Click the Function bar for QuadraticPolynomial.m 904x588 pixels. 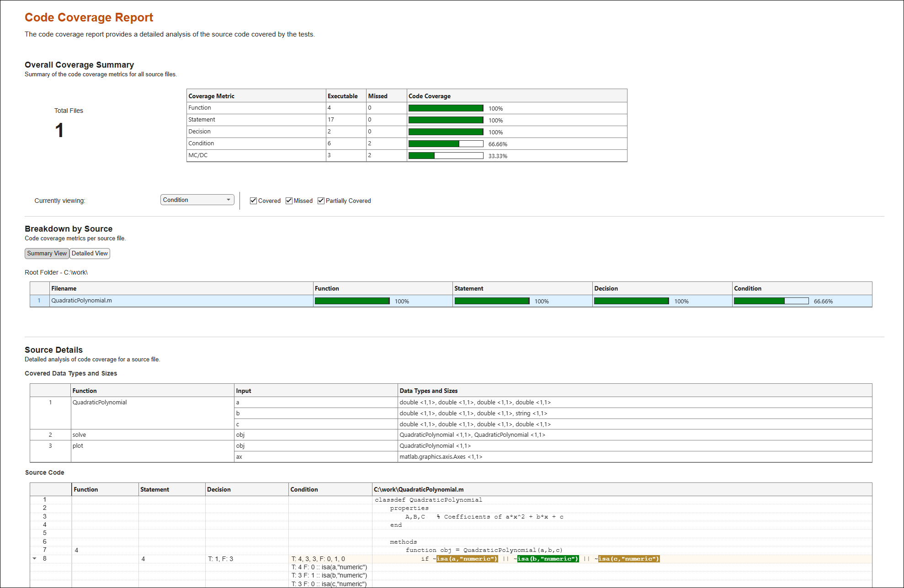352,301
